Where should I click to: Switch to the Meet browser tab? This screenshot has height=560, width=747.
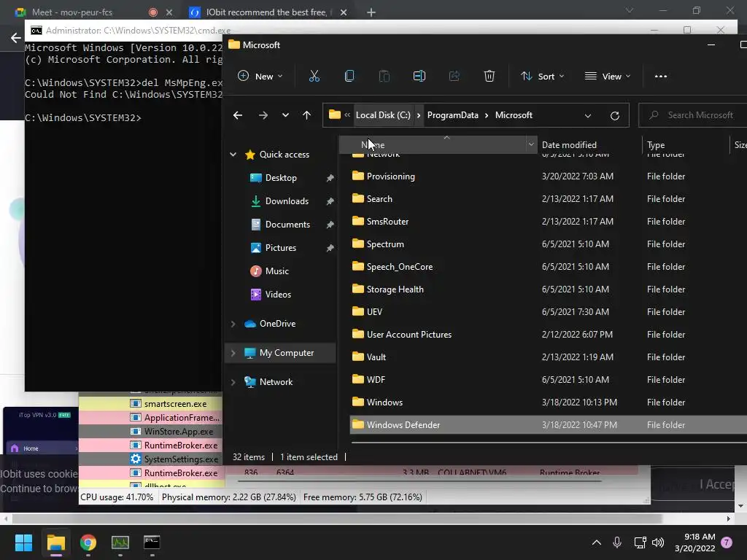point(72,12)
